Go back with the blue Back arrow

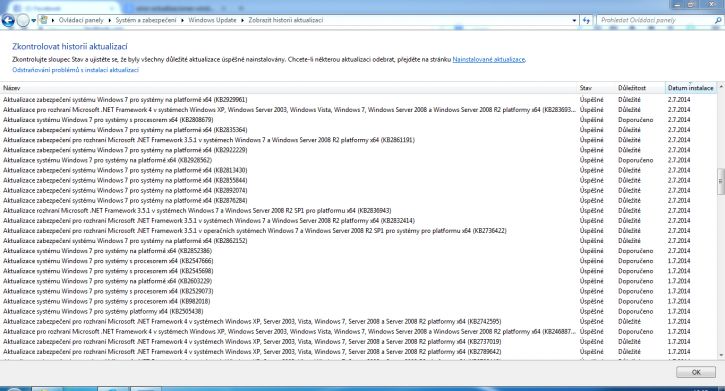pos(8,20)
